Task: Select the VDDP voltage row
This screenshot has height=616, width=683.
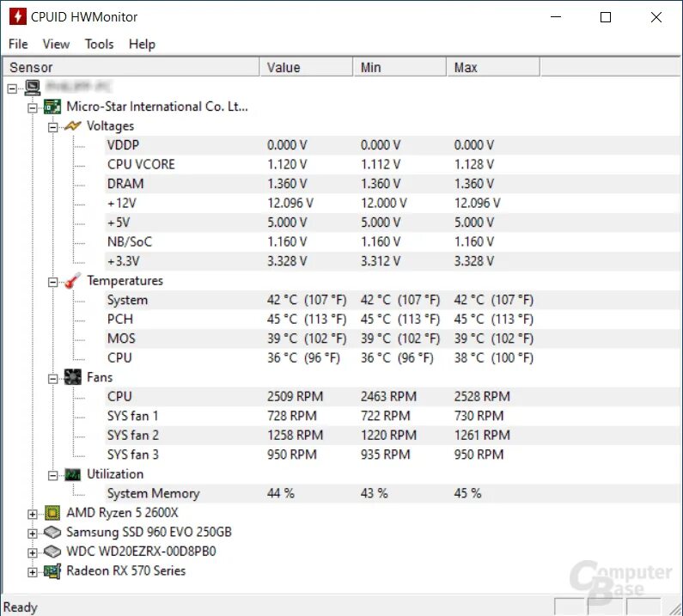Action: point(392,145)
